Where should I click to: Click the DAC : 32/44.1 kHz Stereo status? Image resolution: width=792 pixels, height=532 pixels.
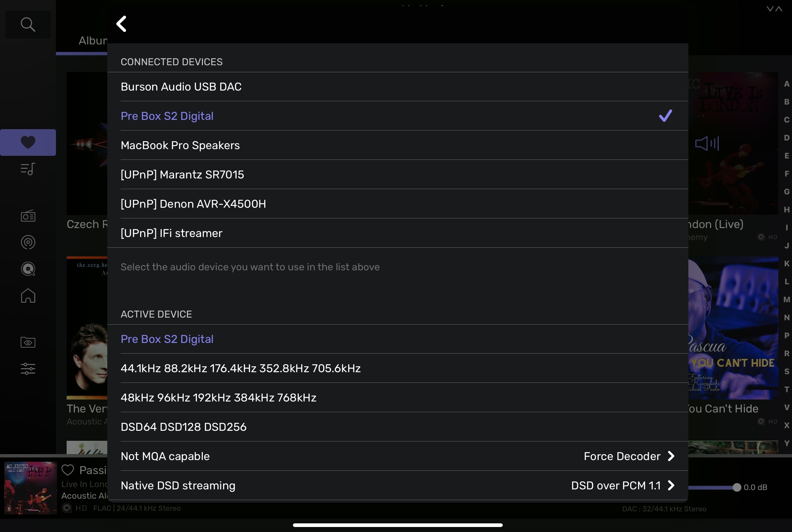tap(664, 509)
